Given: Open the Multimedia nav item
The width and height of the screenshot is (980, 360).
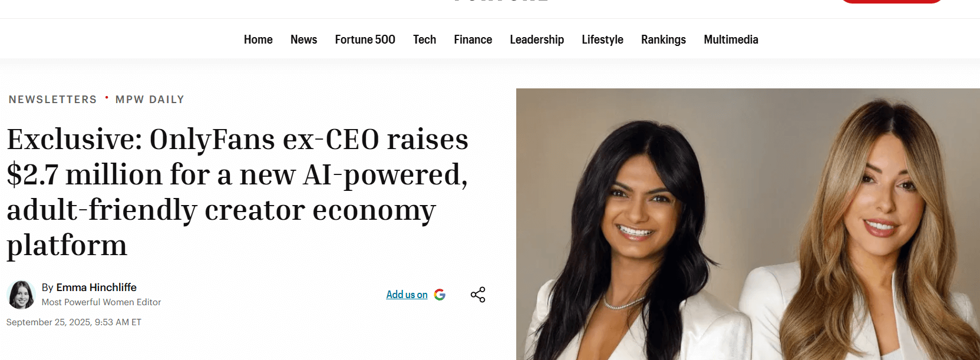Looking at the screenshot, I should (x=731, y=39).
